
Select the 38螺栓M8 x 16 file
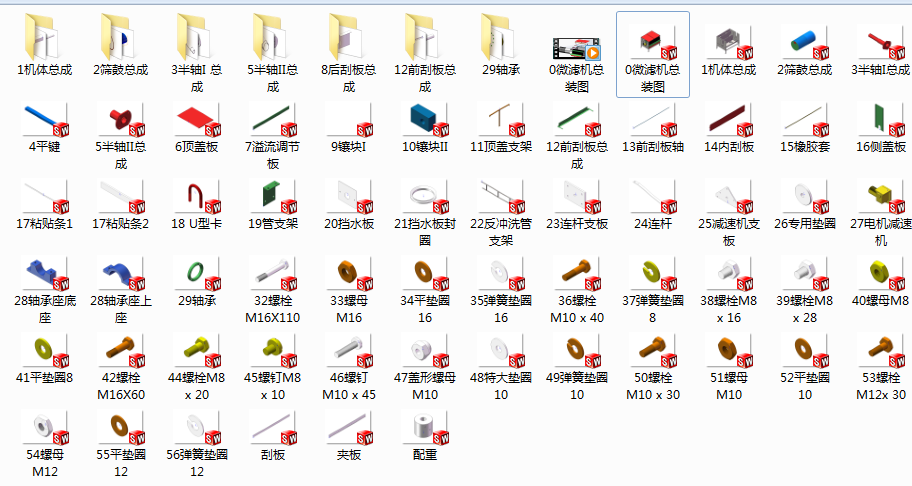click(729, 290)
